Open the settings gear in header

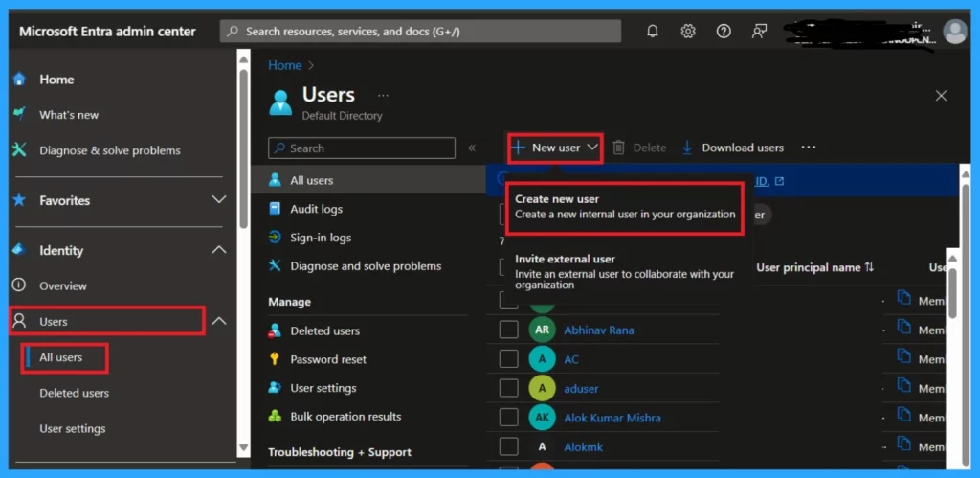point(687,32)
